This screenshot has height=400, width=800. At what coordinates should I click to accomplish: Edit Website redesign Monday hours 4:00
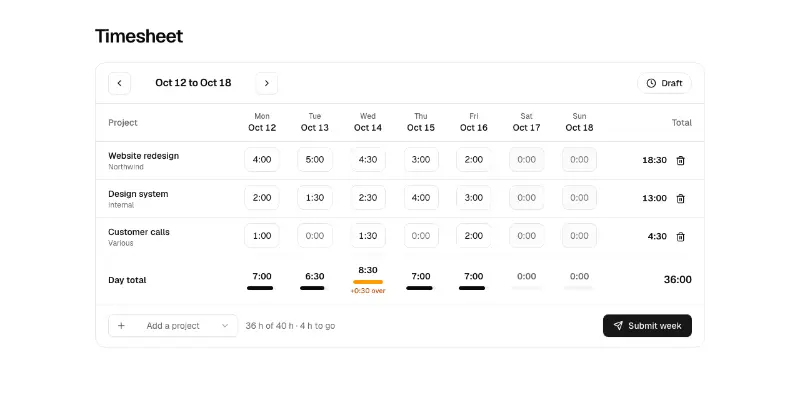(262, 160)
